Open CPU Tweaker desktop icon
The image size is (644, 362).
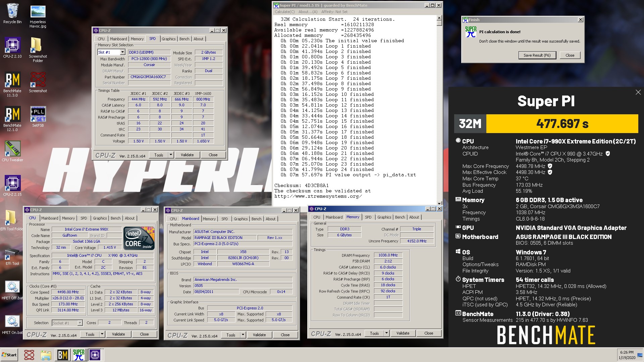coord(12,151)
